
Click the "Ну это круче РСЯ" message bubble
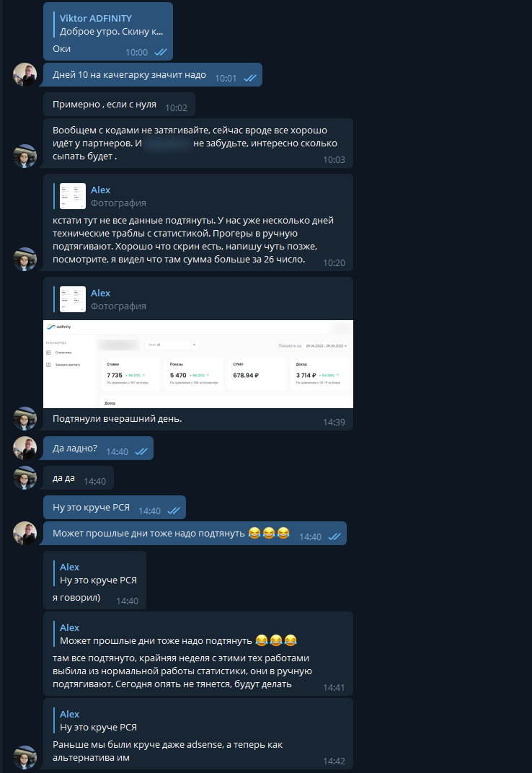pos(115,508)
